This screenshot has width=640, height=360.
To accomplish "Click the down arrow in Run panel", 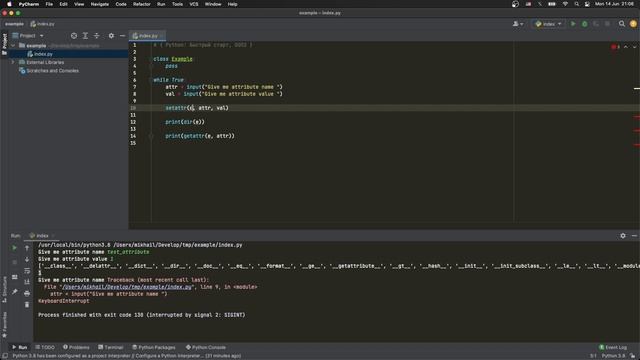I will click(27, 260).
